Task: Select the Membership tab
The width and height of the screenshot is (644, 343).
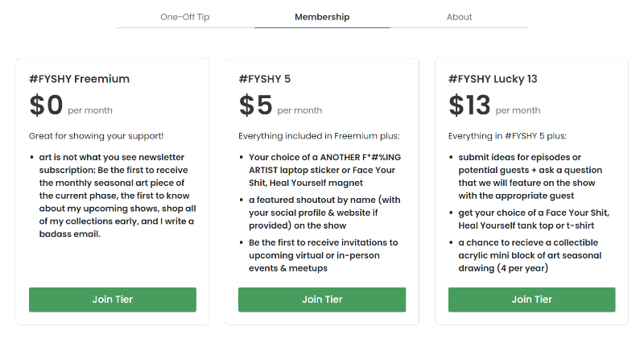Action: pyautogui.click(x=322, y=17)
